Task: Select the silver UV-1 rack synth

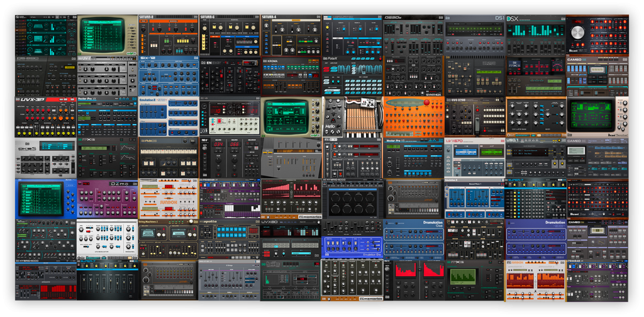Action: (107, 76)
